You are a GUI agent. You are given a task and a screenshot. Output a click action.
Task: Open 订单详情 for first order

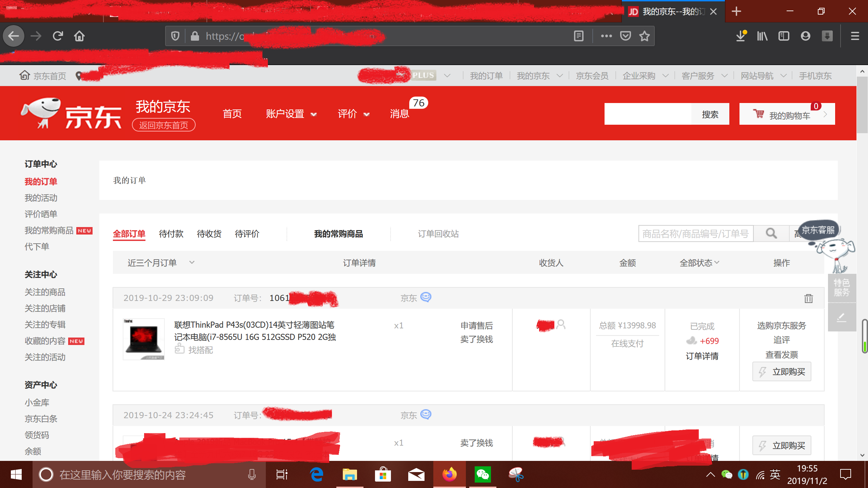click(x=702, y=356)
